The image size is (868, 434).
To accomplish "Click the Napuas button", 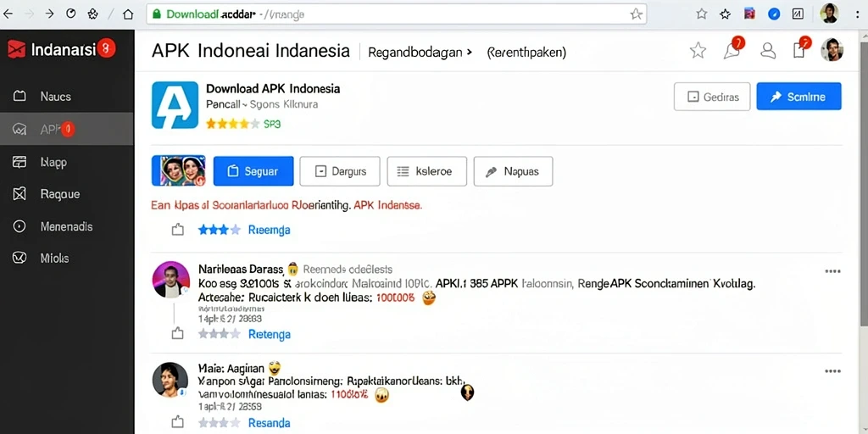I will pos(513,171).
